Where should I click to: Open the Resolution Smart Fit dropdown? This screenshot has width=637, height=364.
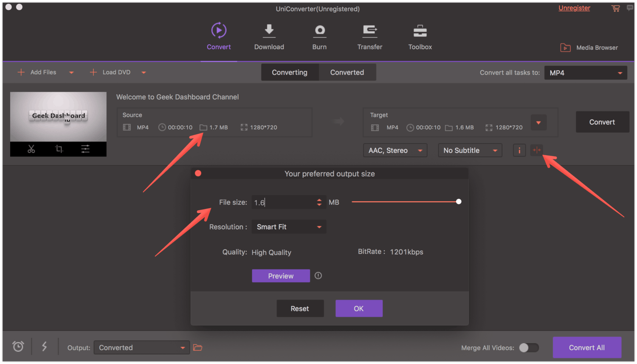tap(289, 227)
